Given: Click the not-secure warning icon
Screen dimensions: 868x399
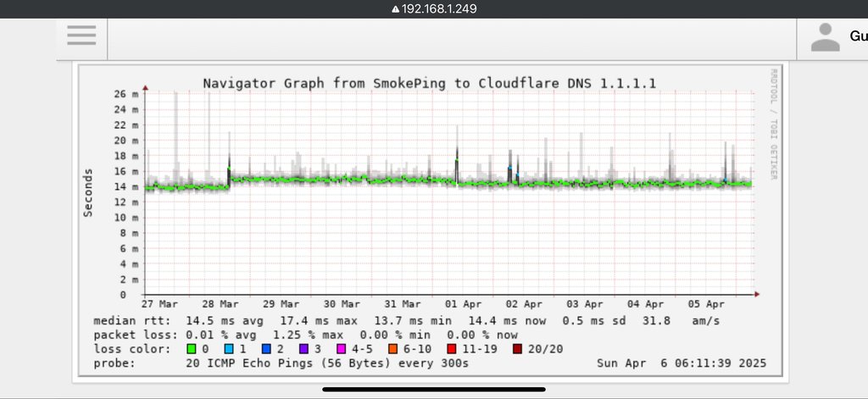Looking at the screenshot, I should click(x=395, y=9).
